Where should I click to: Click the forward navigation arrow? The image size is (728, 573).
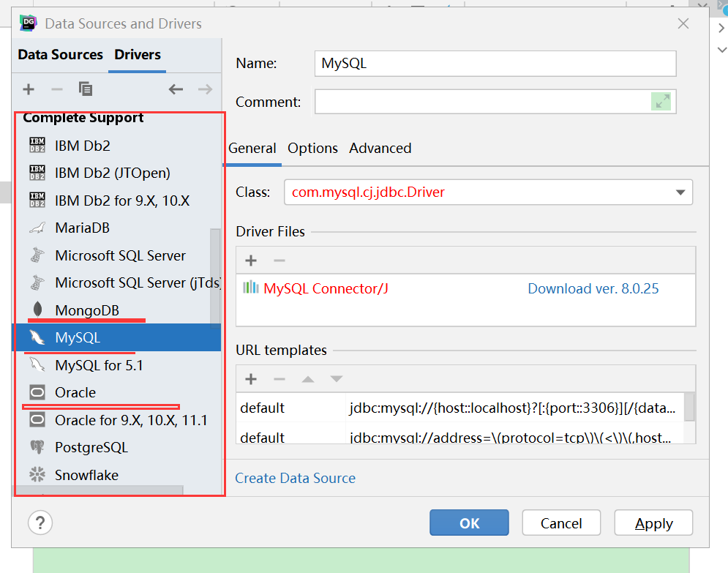pyautogui.click(x=203, y=89)
